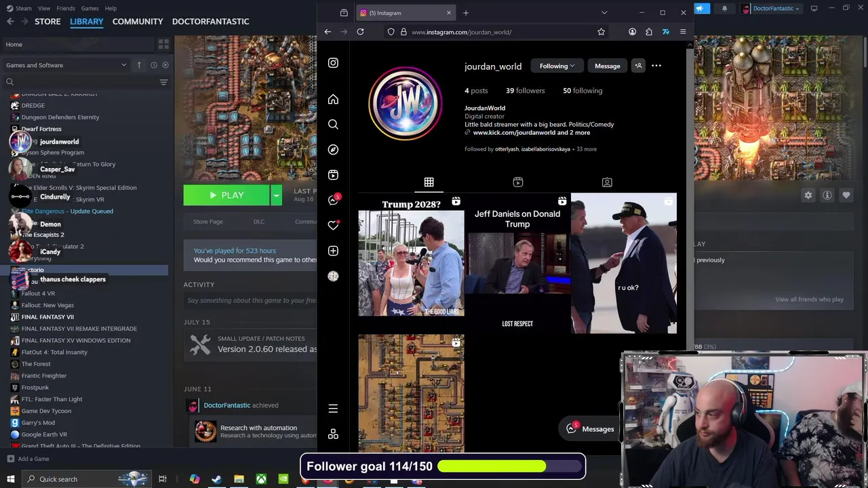868x488 pixels.
Task: Click Add a Game in Steam
Action: coord(27,459)
